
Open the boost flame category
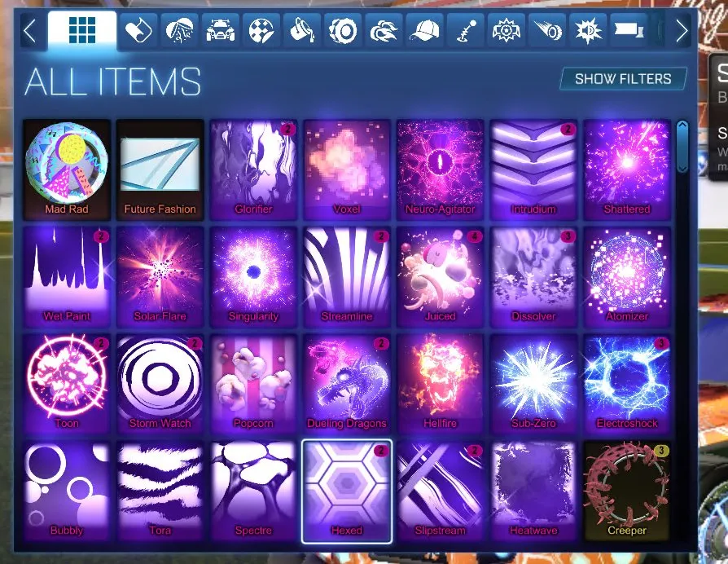(x=384, y=30)
